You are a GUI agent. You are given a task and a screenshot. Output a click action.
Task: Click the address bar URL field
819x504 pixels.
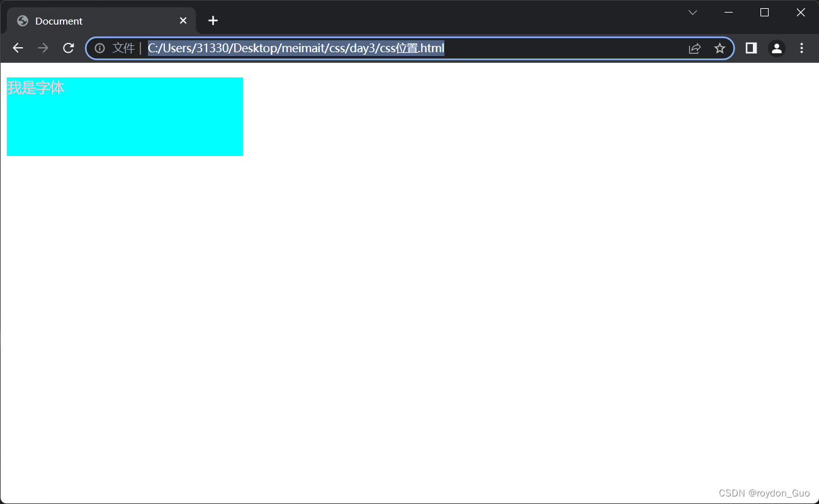pyautogui.click(x=409, y=48)
